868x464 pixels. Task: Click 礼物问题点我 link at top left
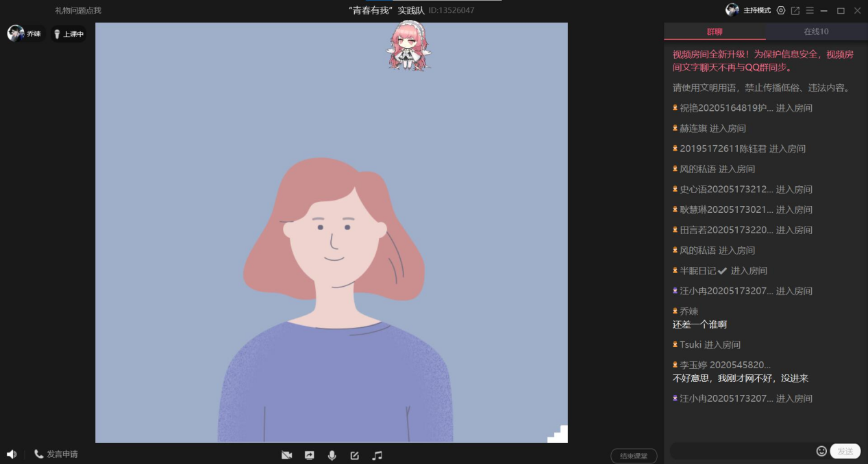point(78,10)
